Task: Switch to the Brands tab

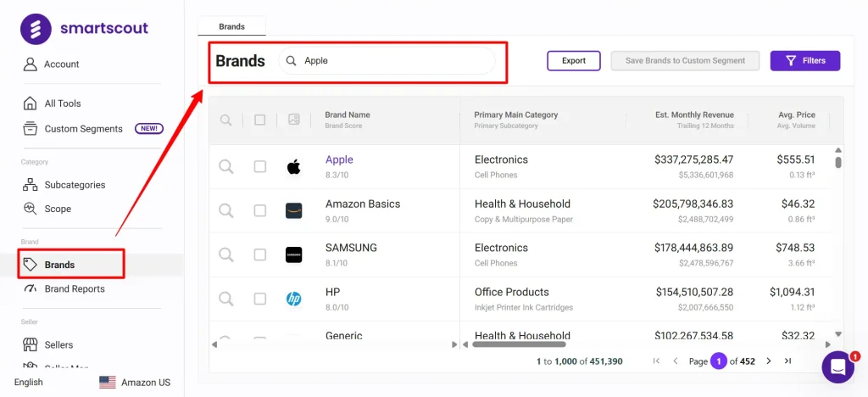Action: 232,26
